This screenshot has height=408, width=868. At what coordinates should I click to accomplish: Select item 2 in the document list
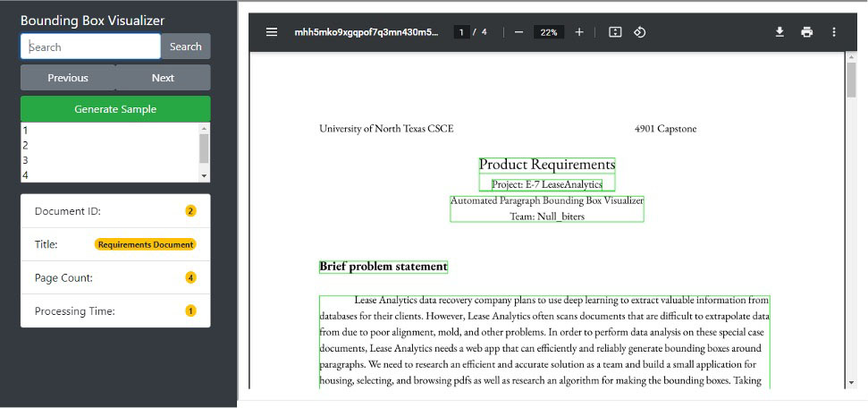(110, 145)
